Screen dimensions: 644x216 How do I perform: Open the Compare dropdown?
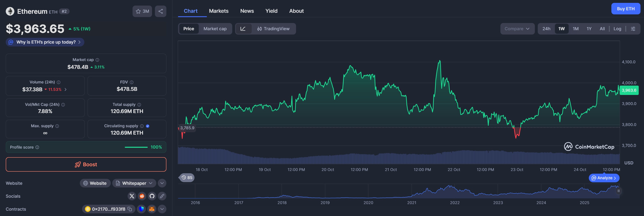coord(517,29)
